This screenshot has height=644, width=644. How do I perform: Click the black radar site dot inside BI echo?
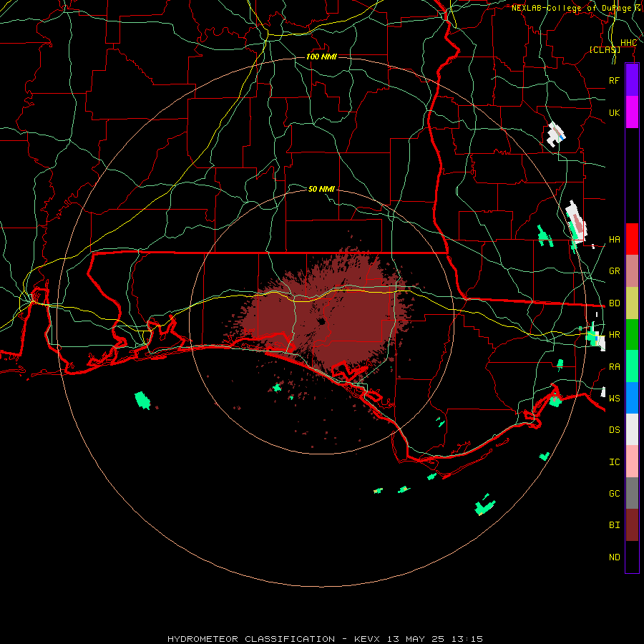click(321, 321)
